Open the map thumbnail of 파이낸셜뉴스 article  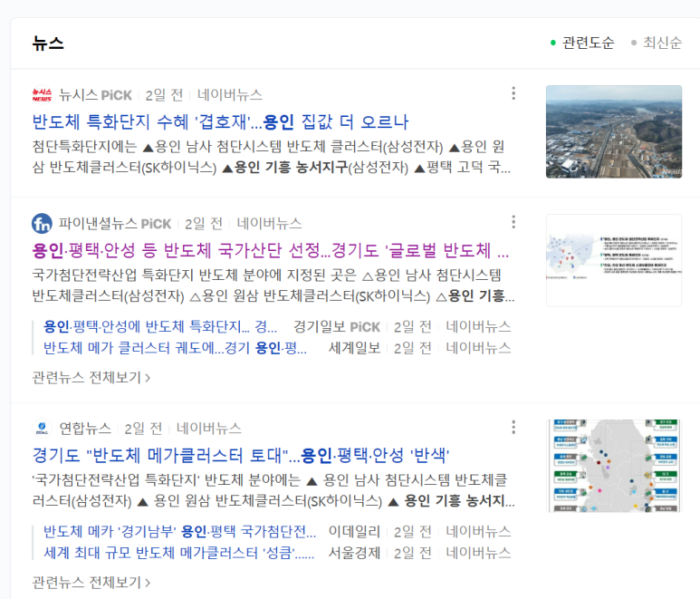click(x=614, y=260)
